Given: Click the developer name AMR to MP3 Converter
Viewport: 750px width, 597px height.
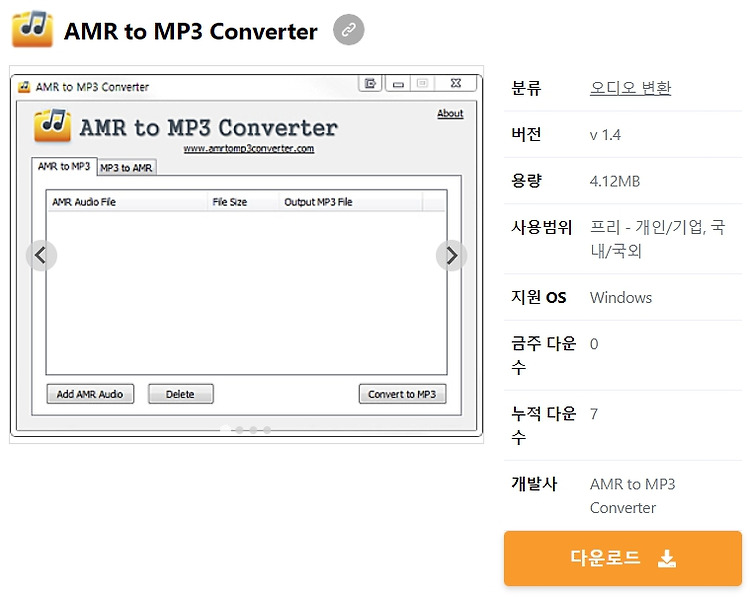Looking at the screenshot, I should pos(632,496).
